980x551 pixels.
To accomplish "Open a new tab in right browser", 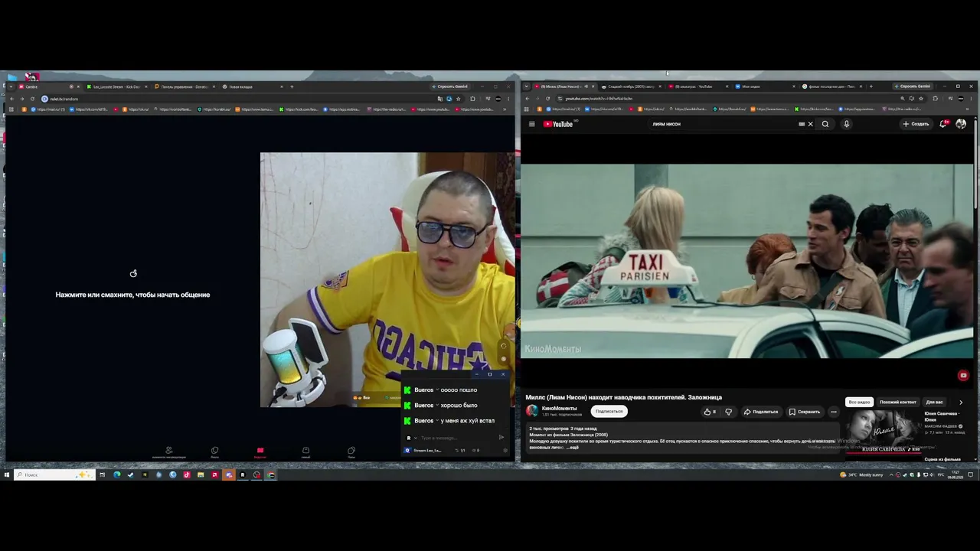I will [x=870, y=86].
